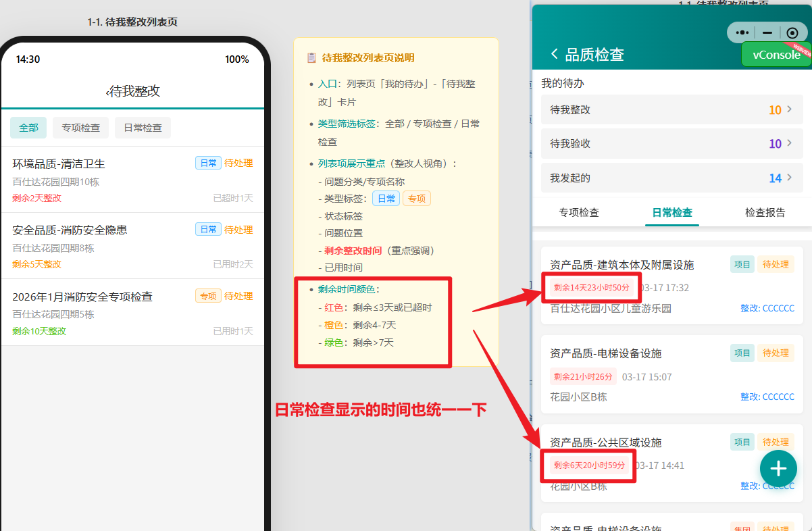Select the 全部 filter chip

[28, 128]
